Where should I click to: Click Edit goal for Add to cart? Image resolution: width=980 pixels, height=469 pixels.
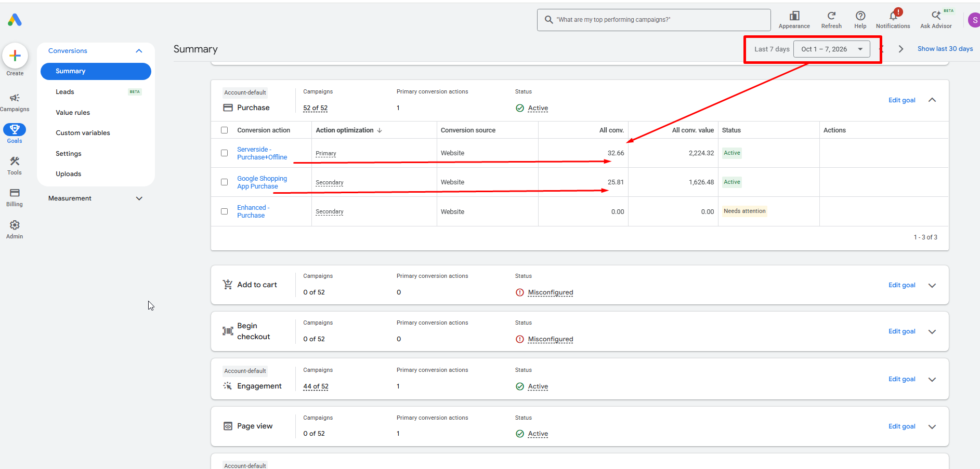point(901,285)
